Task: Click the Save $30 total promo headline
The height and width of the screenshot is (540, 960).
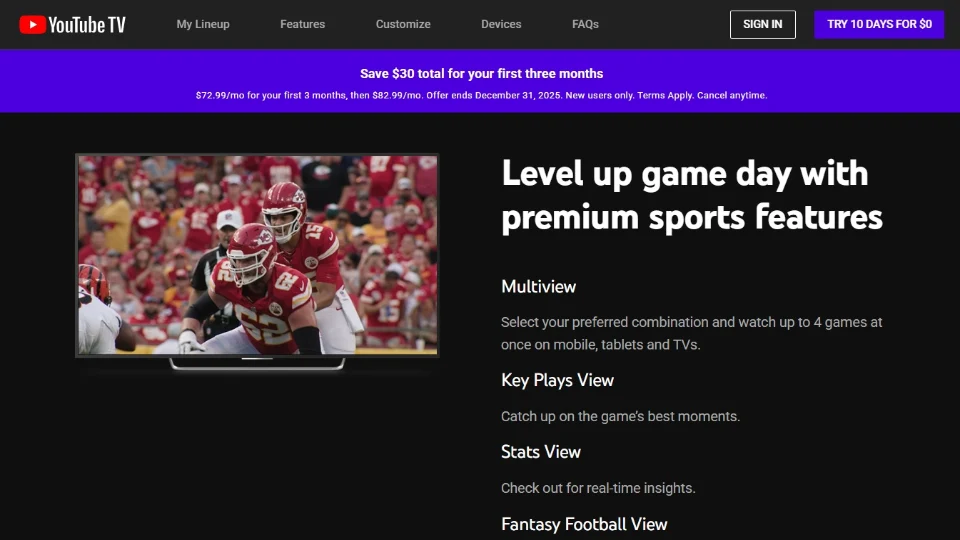Action: click(481, 73)
